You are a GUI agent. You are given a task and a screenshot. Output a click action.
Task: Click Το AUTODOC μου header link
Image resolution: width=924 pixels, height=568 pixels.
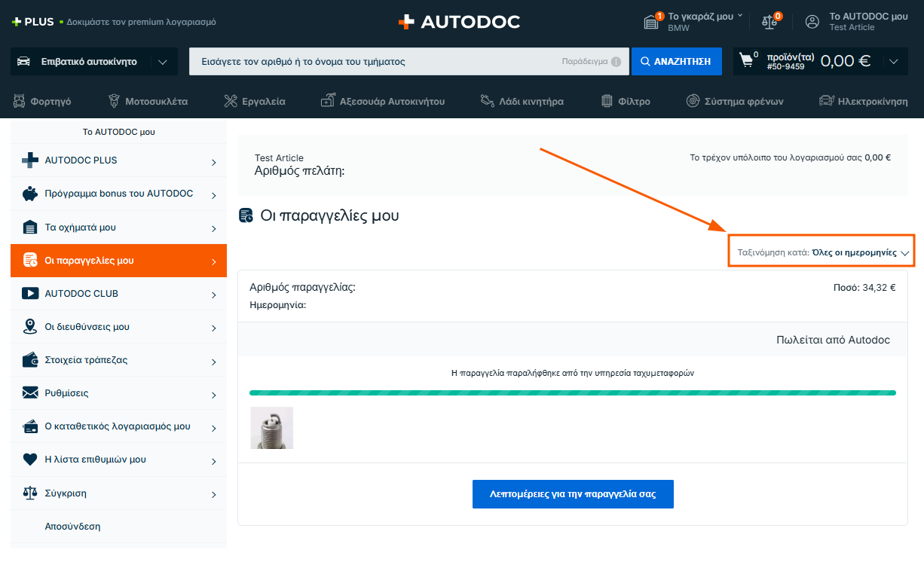pyautogui.click(x=868, y=16)
